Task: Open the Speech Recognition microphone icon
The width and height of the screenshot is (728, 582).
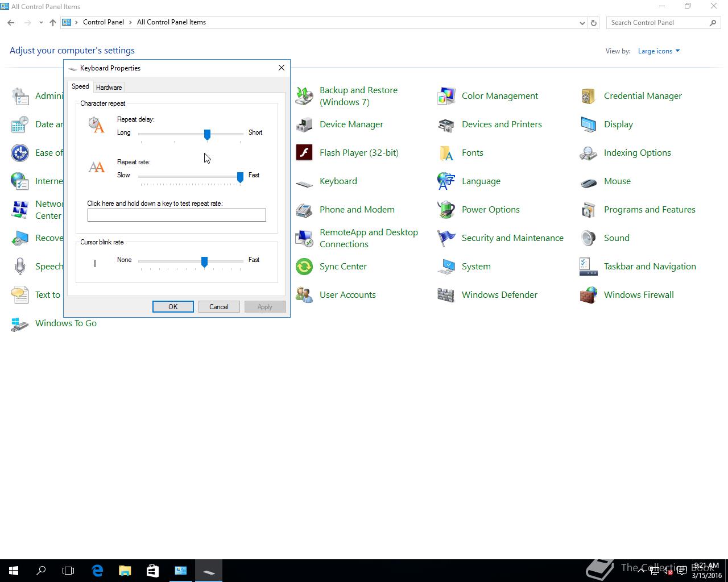Action: coord(20,267)
